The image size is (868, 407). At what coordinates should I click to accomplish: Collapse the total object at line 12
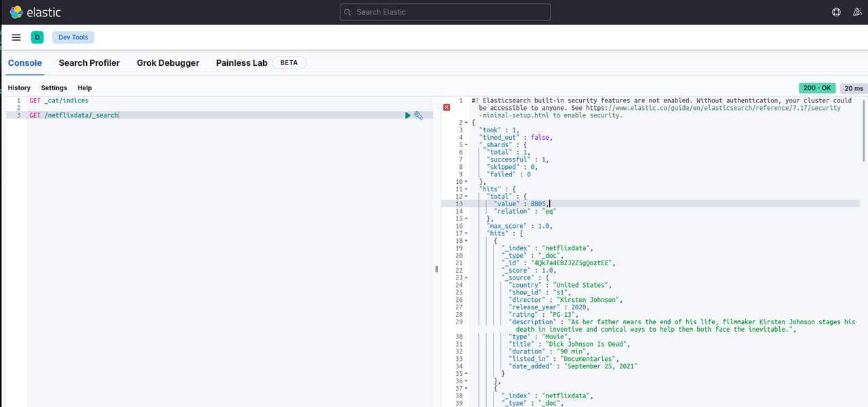(466, 197)
